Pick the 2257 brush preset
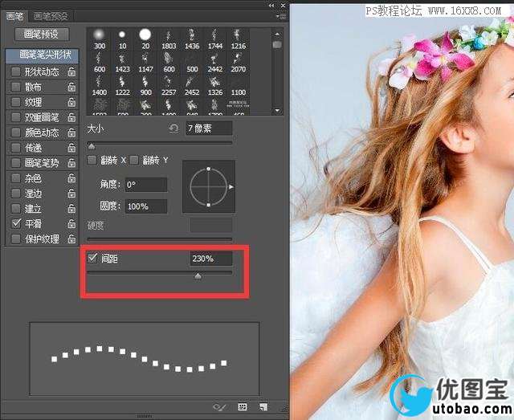 [x=169, y=86]
